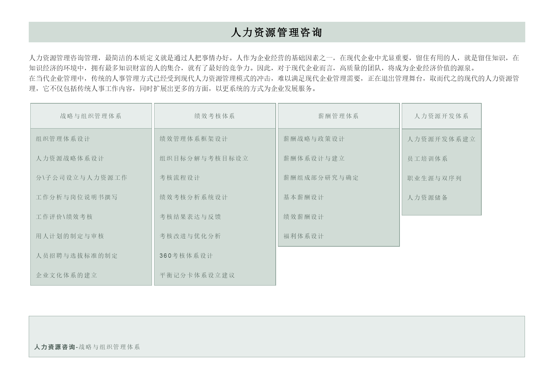The image size is (554, 392).
Task: Open 考核结果表达与反馈 item
Action: pyautogui.click(x=190, y=217)
